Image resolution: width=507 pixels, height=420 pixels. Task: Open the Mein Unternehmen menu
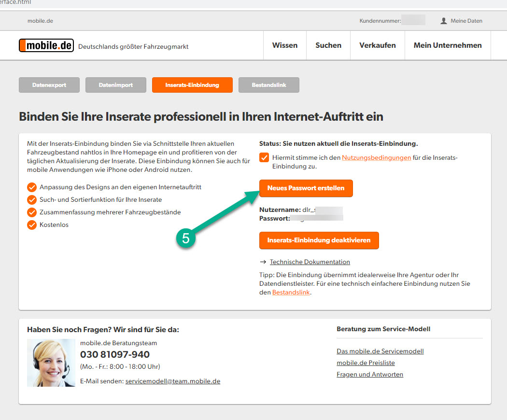448,45
